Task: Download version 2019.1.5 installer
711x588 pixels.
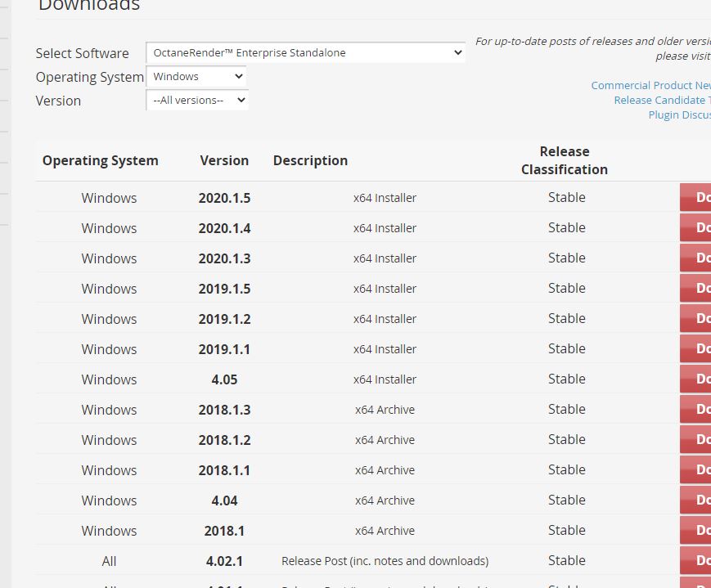Action: point(695,289)
